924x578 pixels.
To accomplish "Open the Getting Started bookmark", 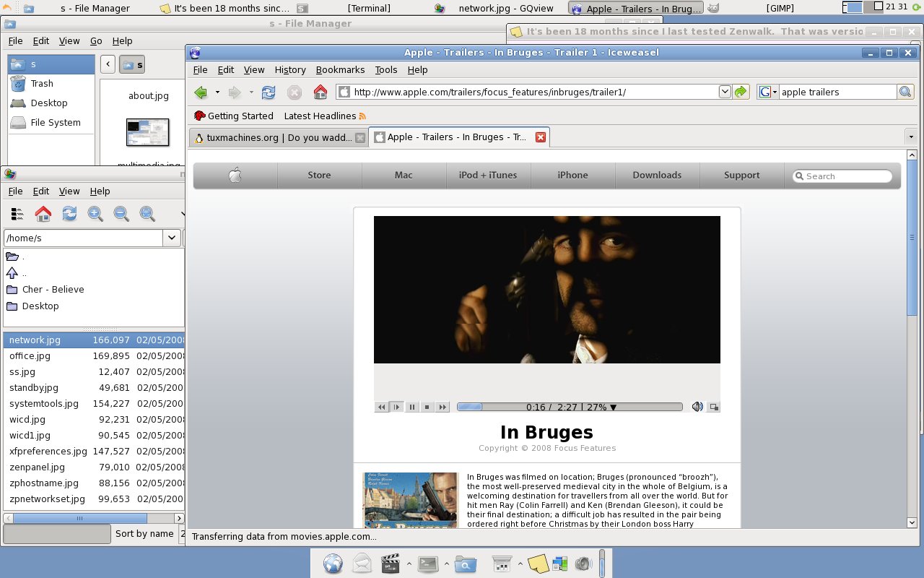I will [x=233, y=116].
